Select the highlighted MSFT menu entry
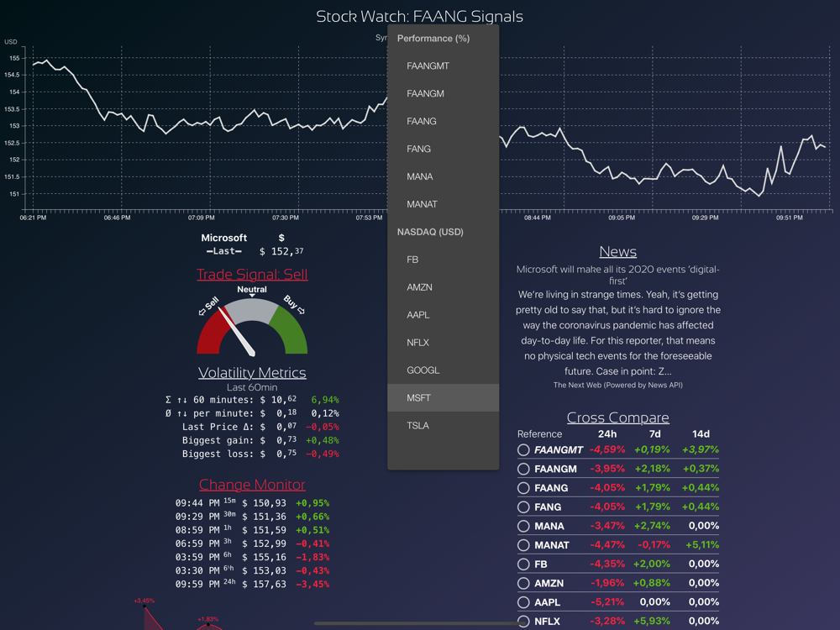840x630 pixels. [443, 398]
